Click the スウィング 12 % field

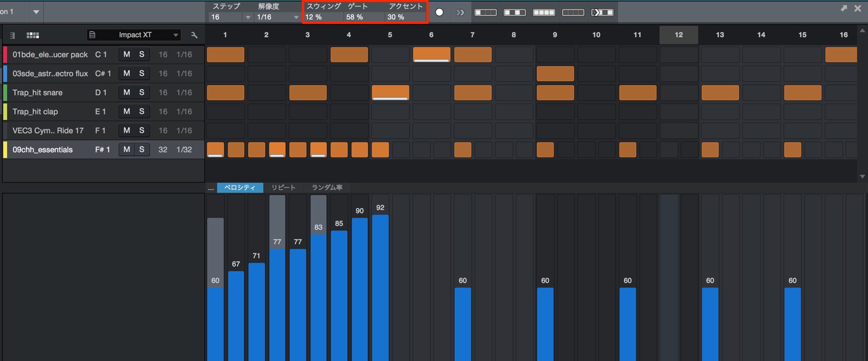coord(323,17)
